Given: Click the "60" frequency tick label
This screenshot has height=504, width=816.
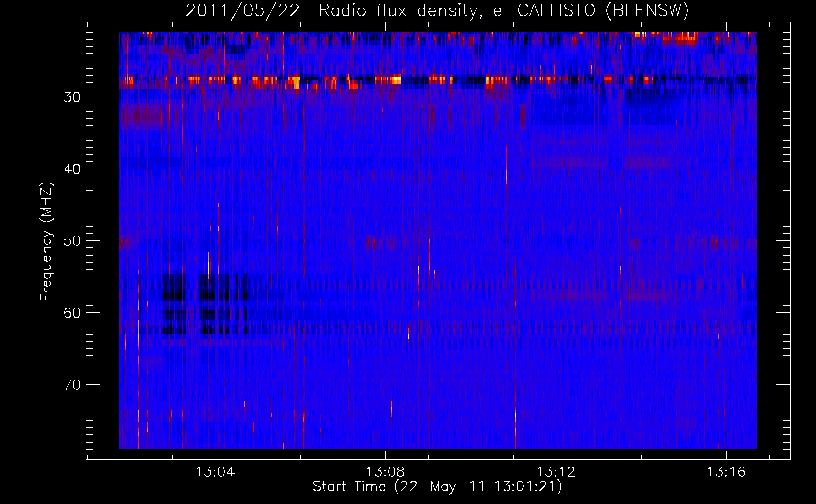Looking at the screenshot, I should click(72, 313).
